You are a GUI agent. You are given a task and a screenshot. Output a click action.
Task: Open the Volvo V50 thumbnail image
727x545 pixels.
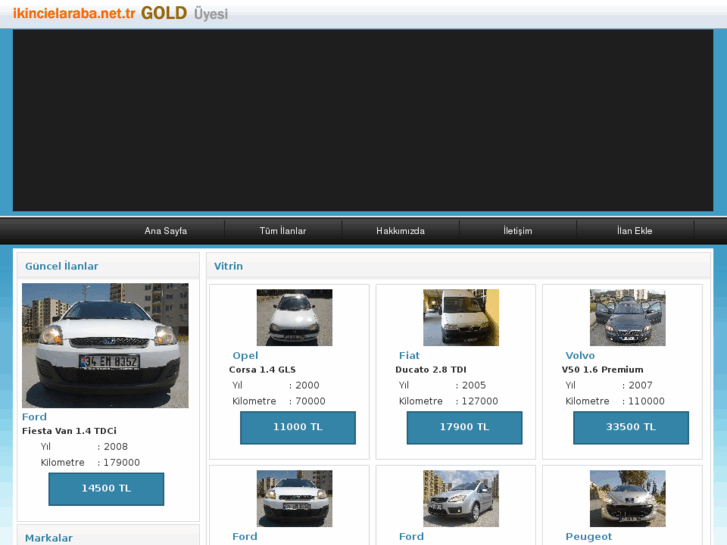click(x=627, y=317)
